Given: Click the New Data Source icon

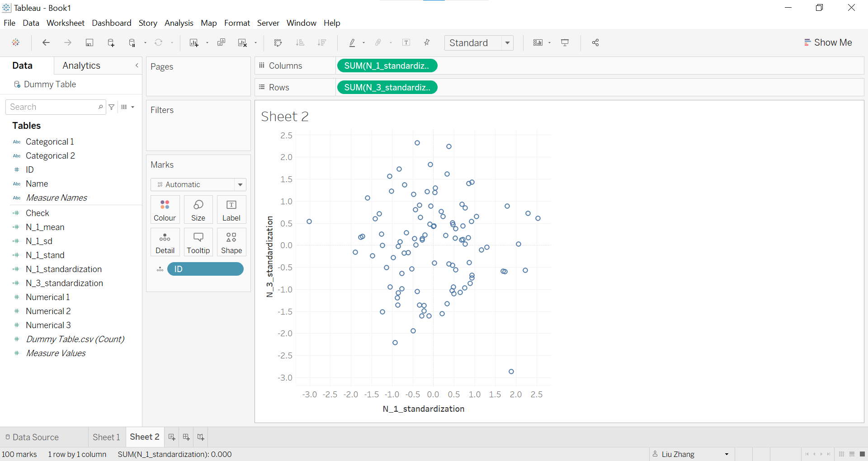Looking at the screenshot, I should coord(111,42).
